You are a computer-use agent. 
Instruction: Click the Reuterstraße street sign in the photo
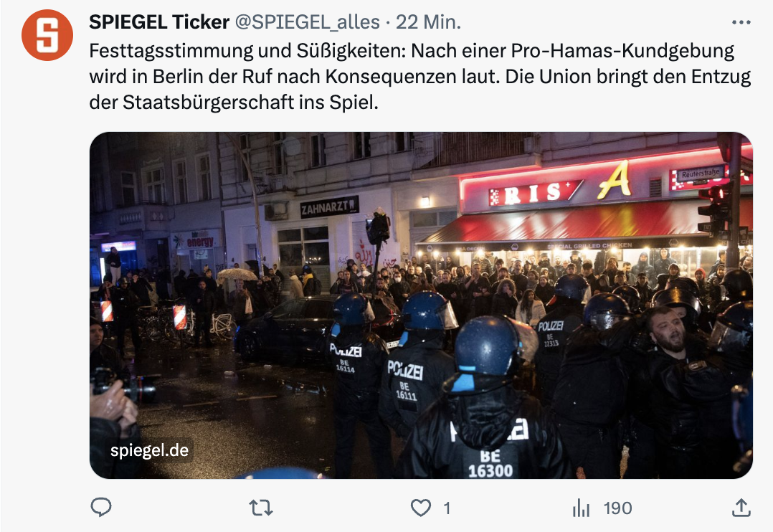point(701,174)
